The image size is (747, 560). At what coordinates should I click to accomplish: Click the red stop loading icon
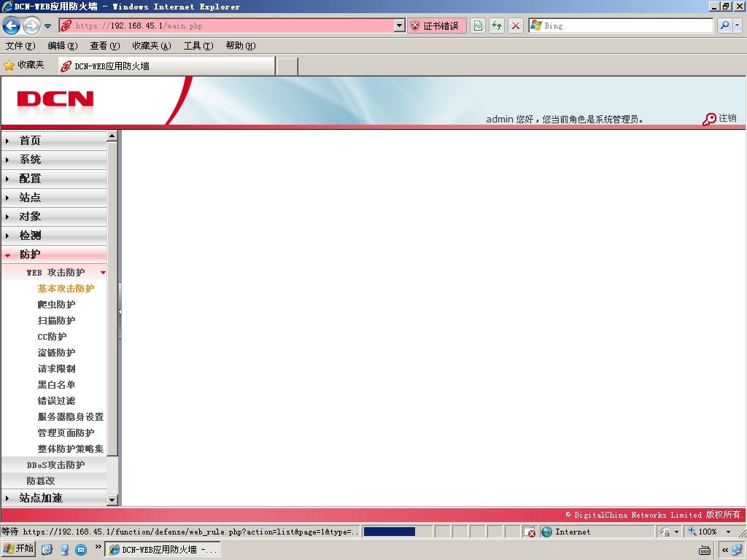point(516,26)
